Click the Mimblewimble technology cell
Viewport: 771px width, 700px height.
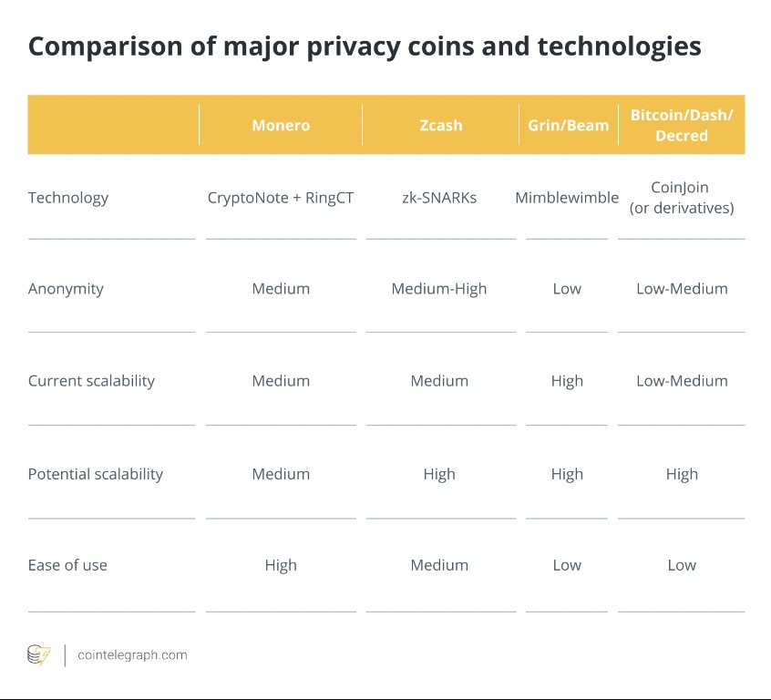(567, 198)
